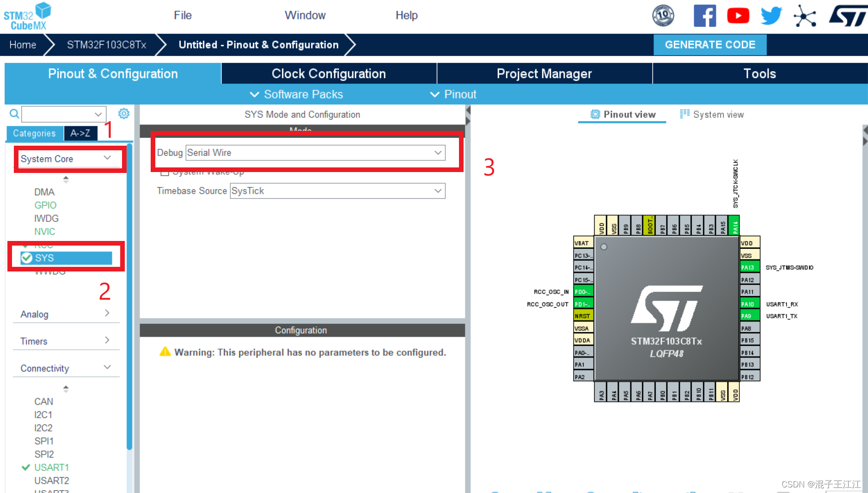Switch to the Project Manager tab
The width and height of the screenshot is (868, 493).
coord(544,74)
